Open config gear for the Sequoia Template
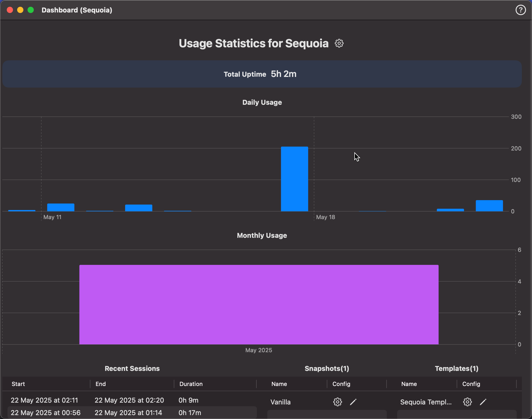 pos(467,402)
